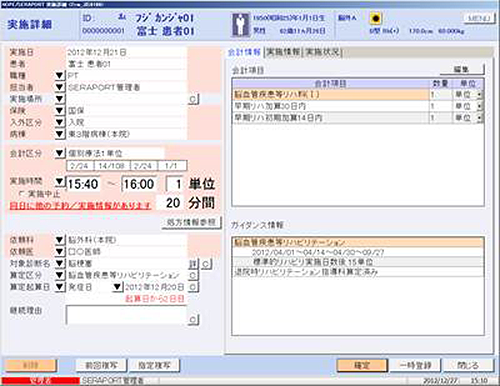
Task: Click the 1/1 cell
Action: [x=171, y=166]
